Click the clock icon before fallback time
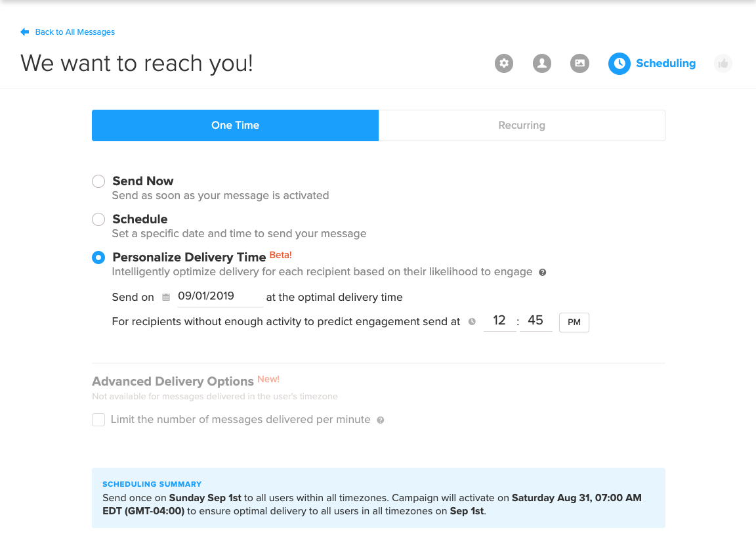Screen dimensions: 756x536 pos(472,322)
